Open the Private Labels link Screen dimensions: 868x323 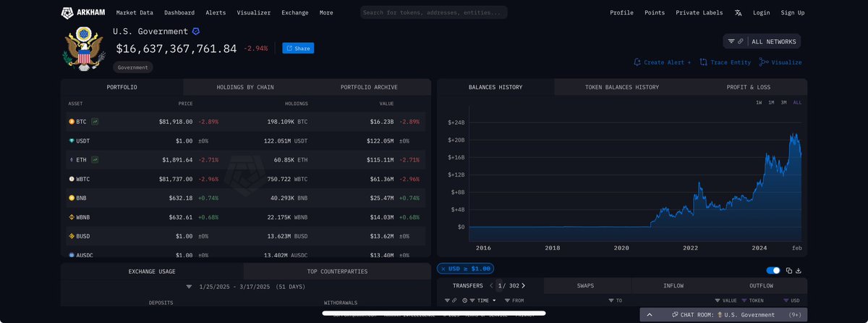pyautogui.click(x=700, y=12)
